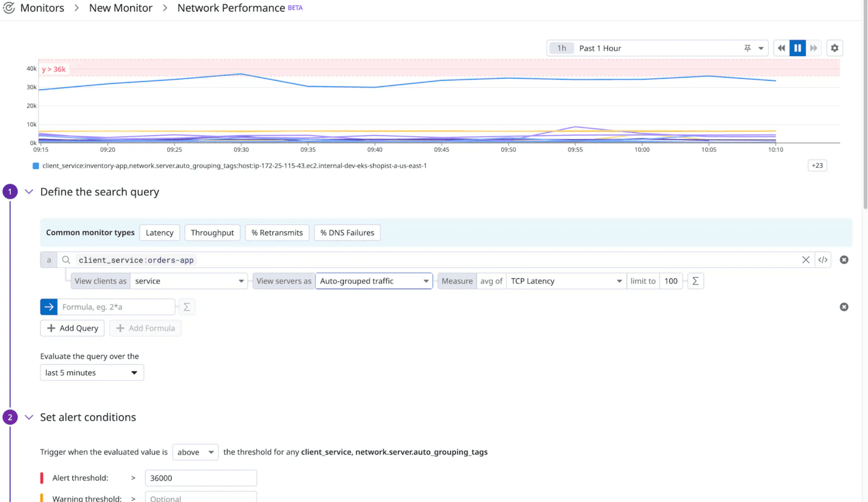
Task: Open the TCP Latency measure dropdown
Action: (566, 281)
